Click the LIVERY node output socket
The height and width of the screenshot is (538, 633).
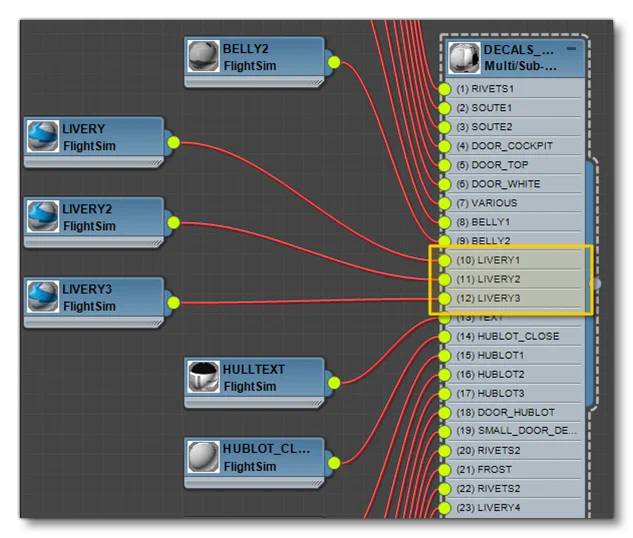(174, 142)
